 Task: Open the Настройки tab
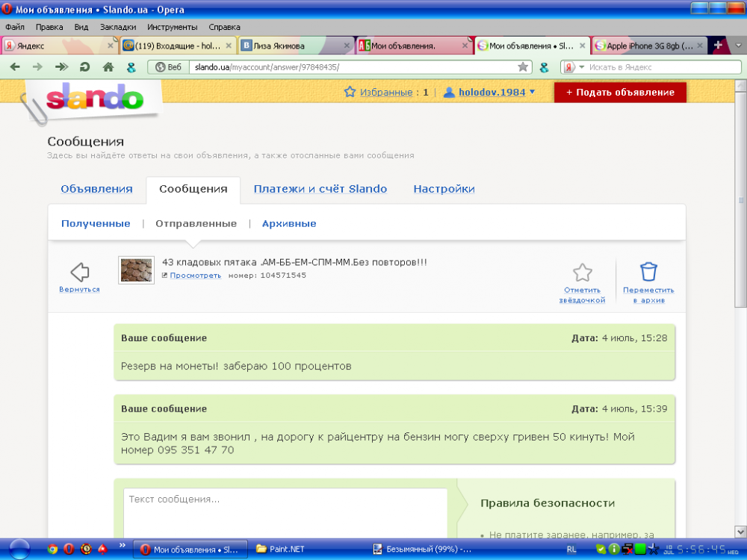click(444, 189)
